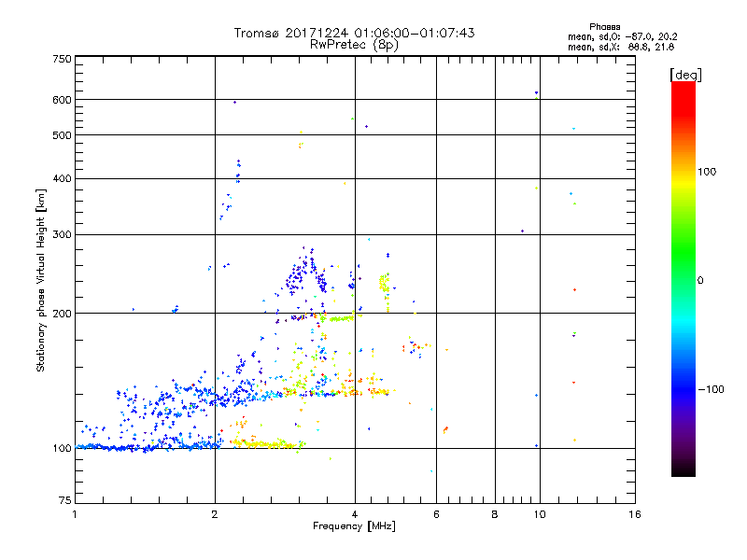Click the color scale bar
The height and width of the screenshot is (560, 747).
(x=684, y=278)
